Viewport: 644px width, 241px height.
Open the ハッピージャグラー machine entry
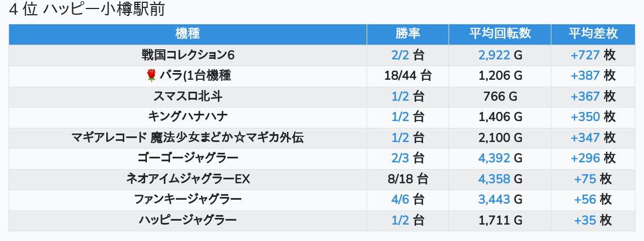pyautogui.click(x=188, y=220)
